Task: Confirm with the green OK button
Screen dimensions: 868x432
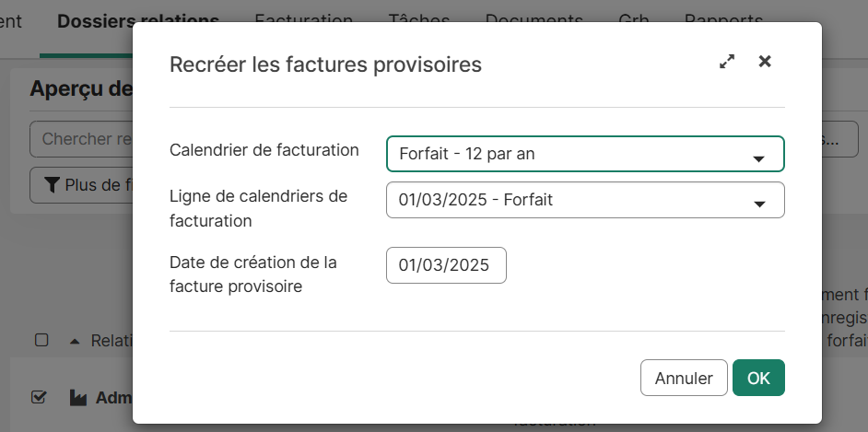Action: [758, 378]
